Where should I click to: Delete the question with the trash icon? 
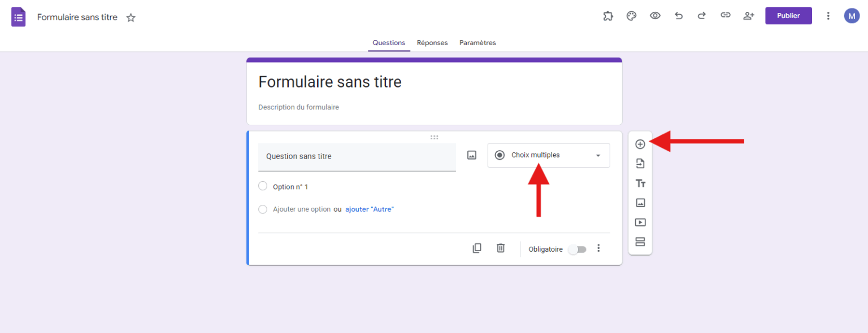tap(501, 248)
